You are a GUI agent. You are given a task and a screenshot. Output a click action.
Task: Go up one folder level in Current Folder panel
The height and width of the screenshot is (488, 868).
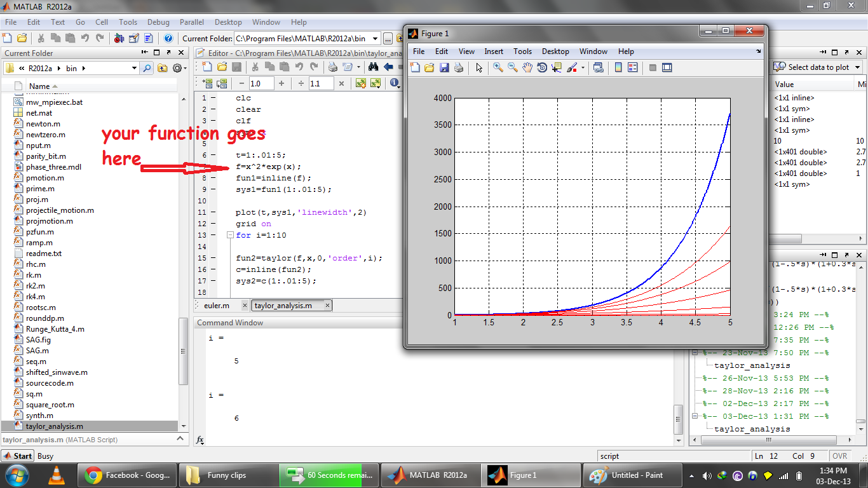(163, 68)
